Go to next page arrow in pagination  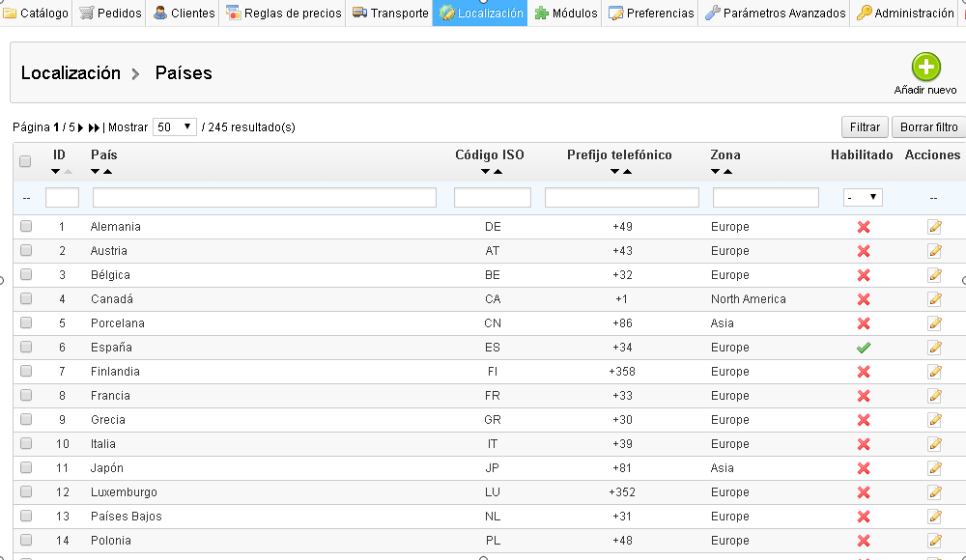[x=81, y=127]
